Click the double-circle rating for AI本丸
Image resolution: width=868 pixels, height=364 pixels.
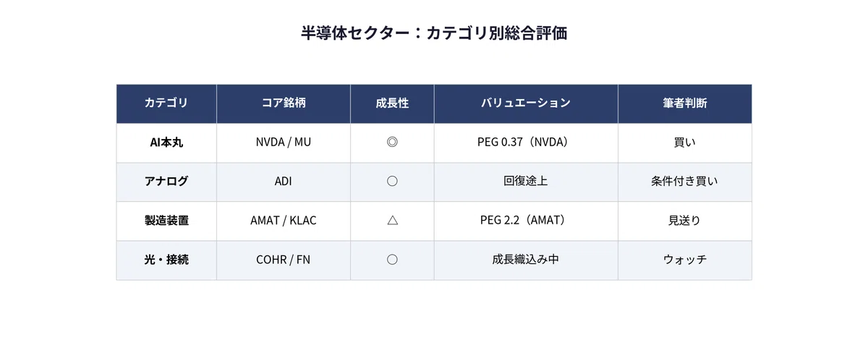coord(392,143)
